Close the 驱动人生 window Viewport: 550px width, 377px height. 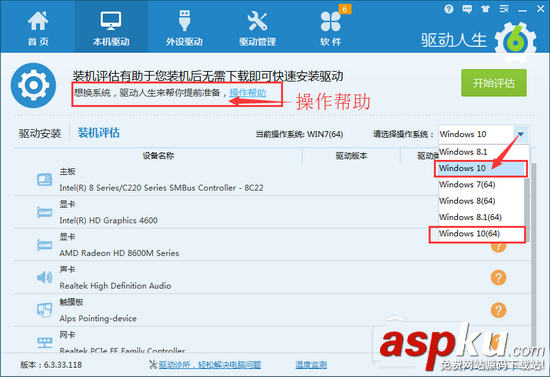[541, 9]
